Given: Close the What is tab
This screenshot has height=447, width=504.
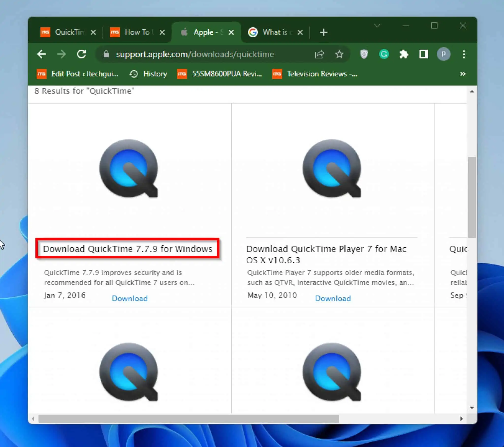Looking at the screenshot, I should [300, 32].
